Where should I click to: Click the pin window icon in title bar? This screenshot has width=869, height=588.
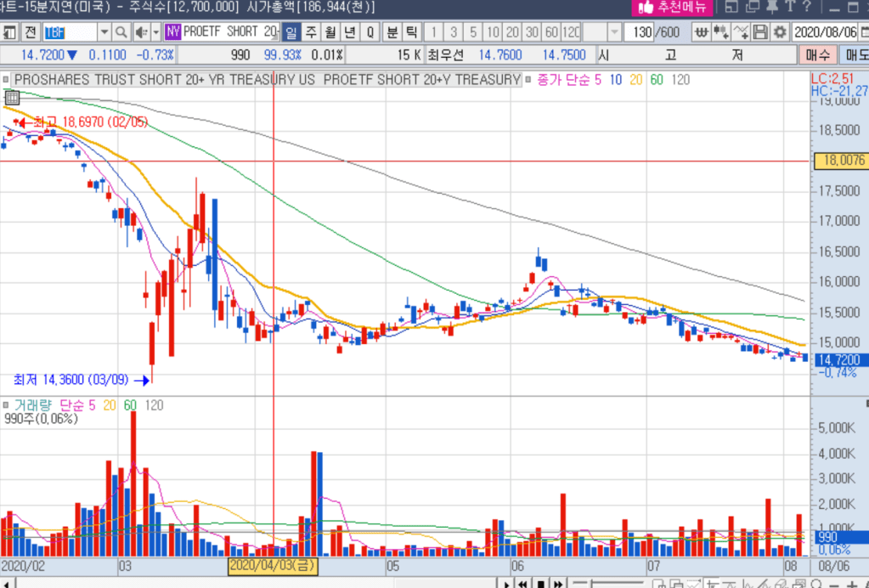click(771, 8)
